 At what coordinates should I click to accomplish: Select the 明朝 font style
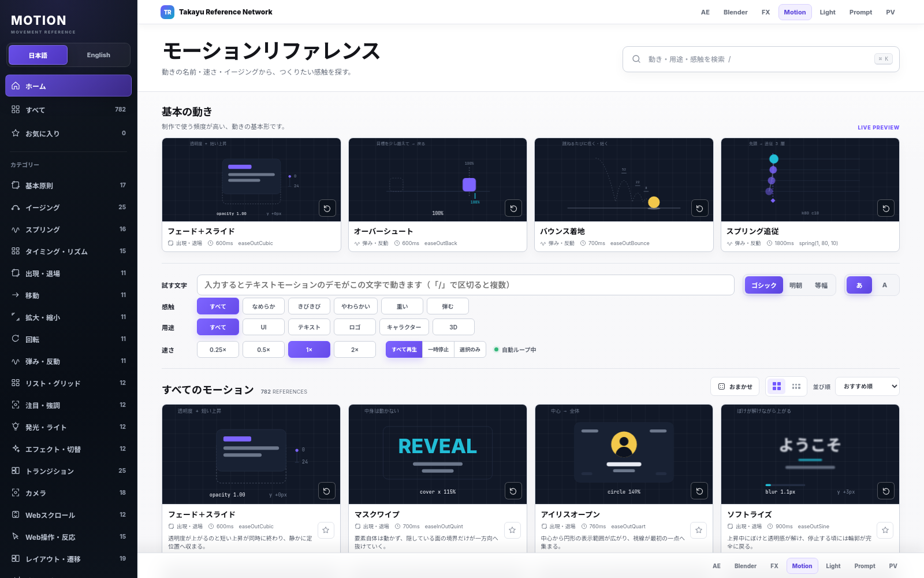(x=796, y=285)
